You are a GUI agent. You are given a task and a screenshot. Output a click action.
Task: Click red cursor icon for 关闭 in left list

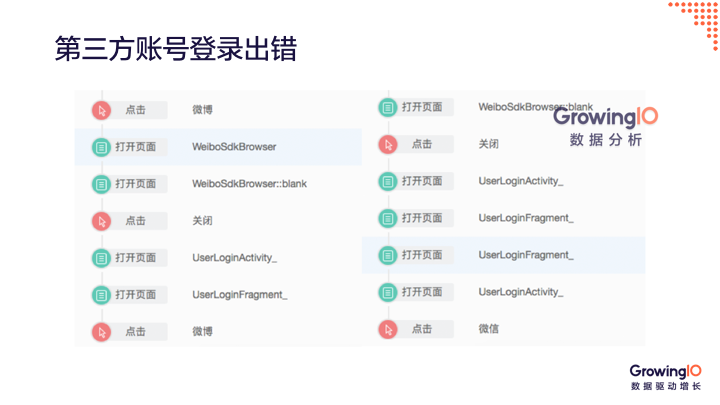tap(100, 220)
